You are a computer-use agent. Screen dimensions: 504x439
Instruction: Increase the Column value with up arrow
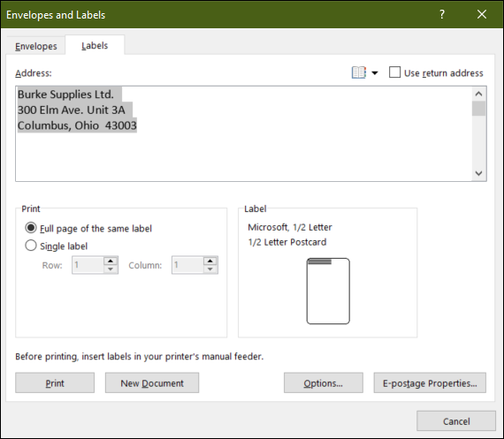(210, 261)
